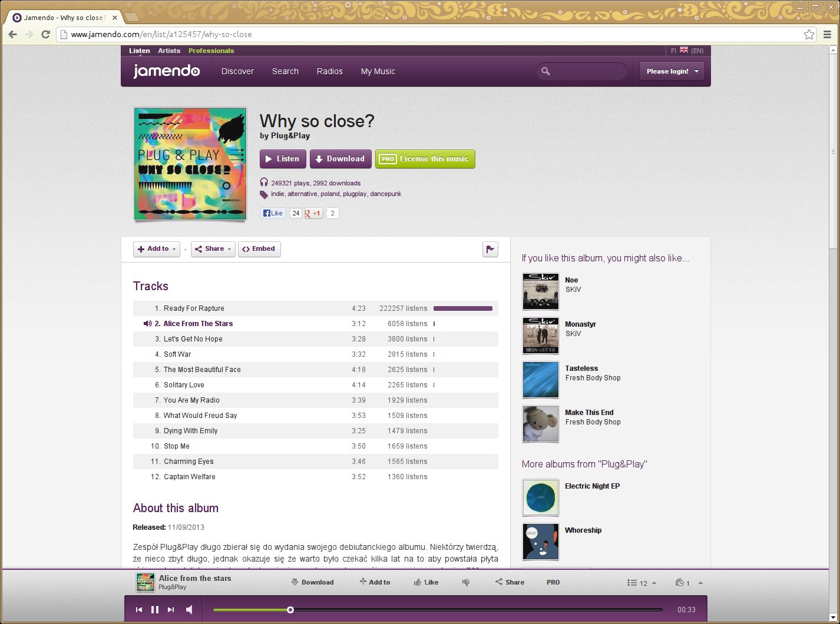Open the My Music menu
Viewport: 840px width, 624px height.
click(x=378, y=71)
